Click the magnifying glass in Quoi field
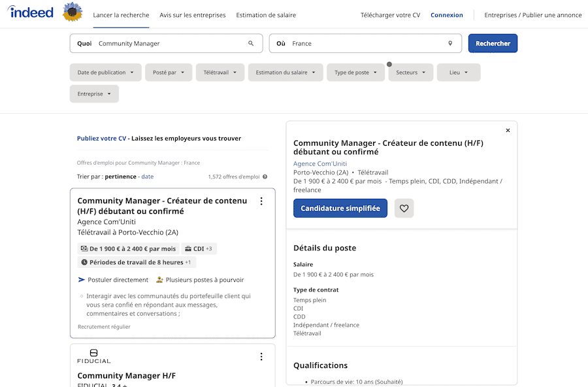588x387 pixels. tap(251, 43)
